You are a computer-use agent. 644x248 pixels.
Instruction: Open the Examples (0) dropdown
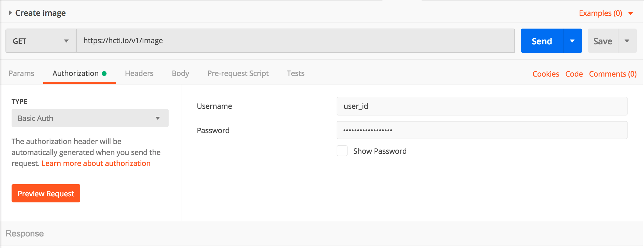pyautogui.click(x=606, y=13)
